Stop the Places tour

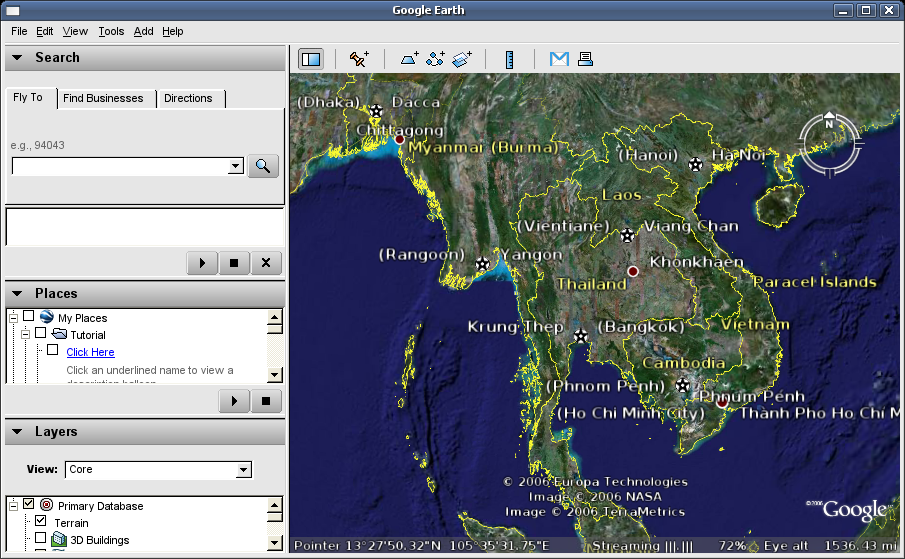[266, 401]
